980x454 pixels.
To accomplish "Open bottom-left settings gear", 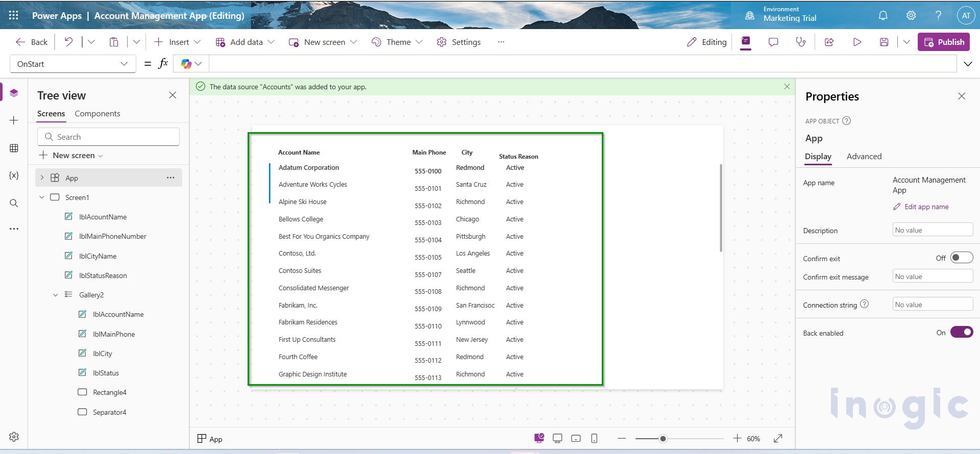I will 14,437.
